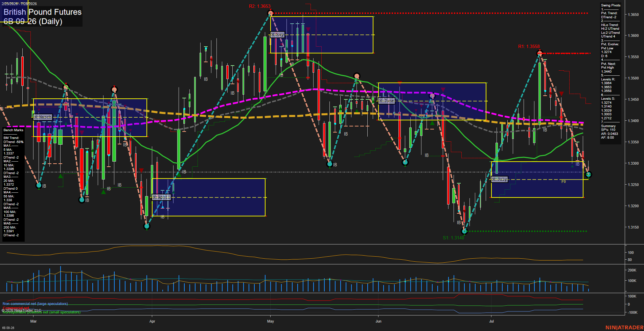
Task: Click the Jul month label on time axis
Action: (491, 321)
